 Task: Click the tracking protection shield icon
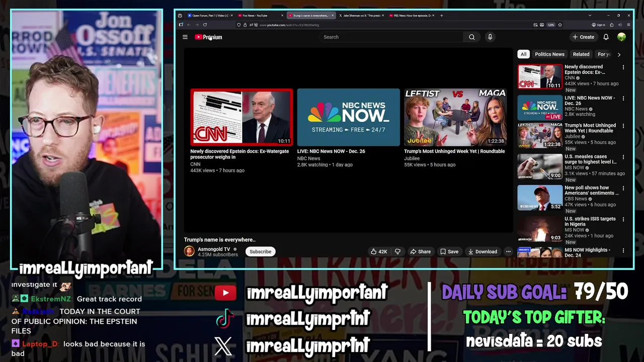point(239,25)
